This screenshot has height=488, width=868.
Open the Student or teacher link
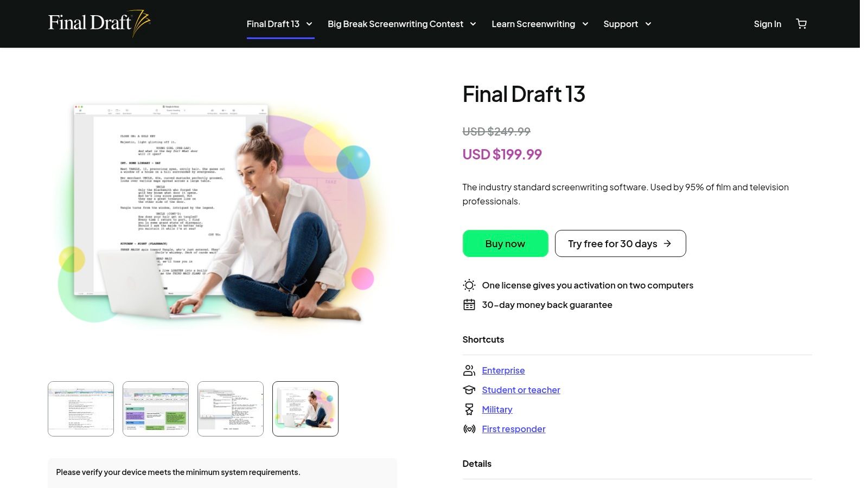coord(521,390)
